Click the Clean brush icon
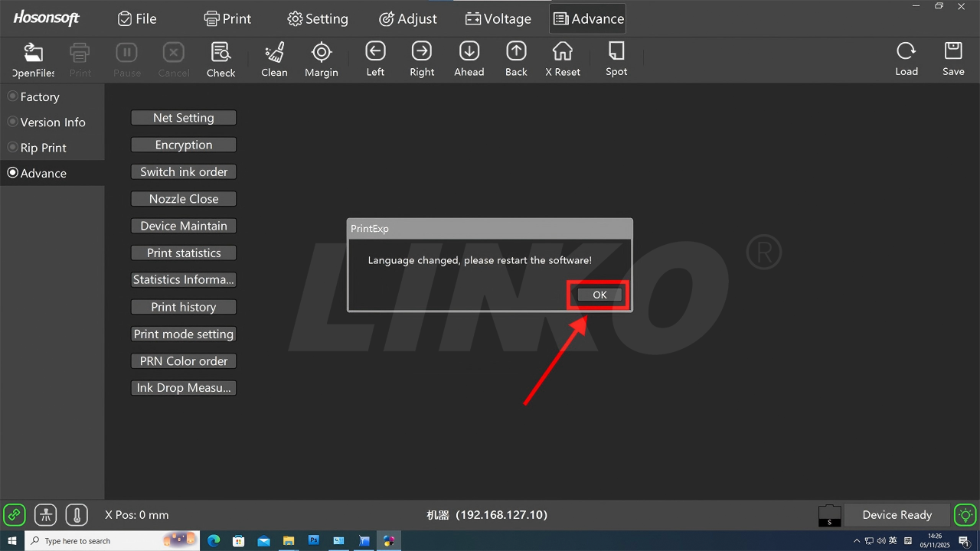This screenshot has height=551, width=980. point(274,52)
